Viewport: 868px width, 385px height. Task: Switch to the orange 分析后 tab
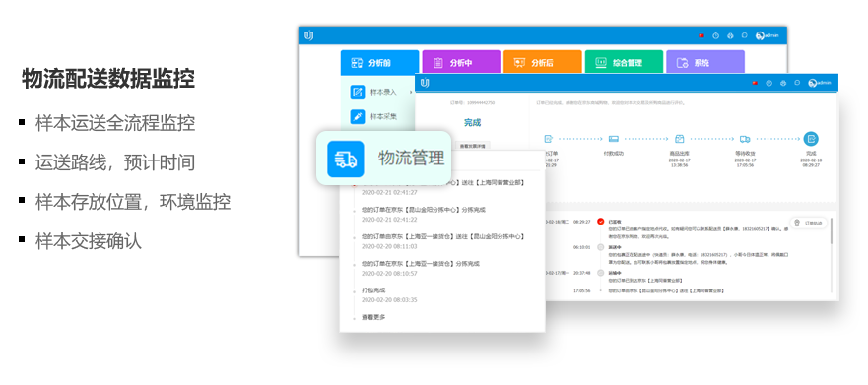(543, 62)
